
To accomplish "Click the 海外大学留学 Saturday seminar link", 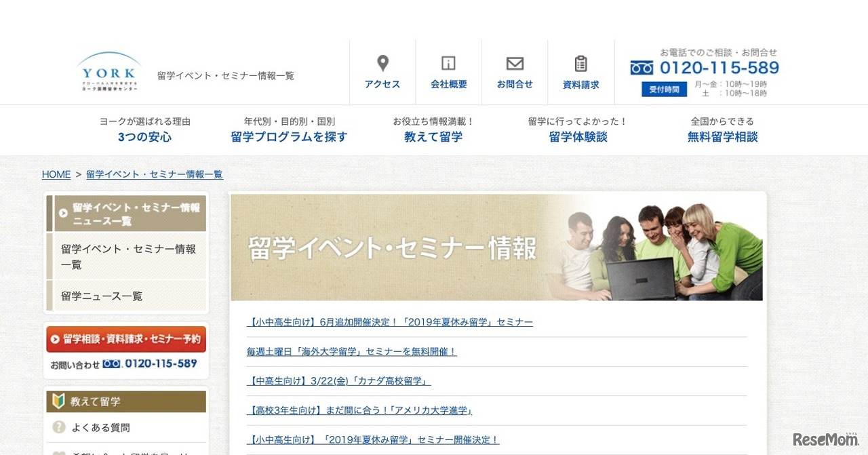I will [x=350, y=351].
